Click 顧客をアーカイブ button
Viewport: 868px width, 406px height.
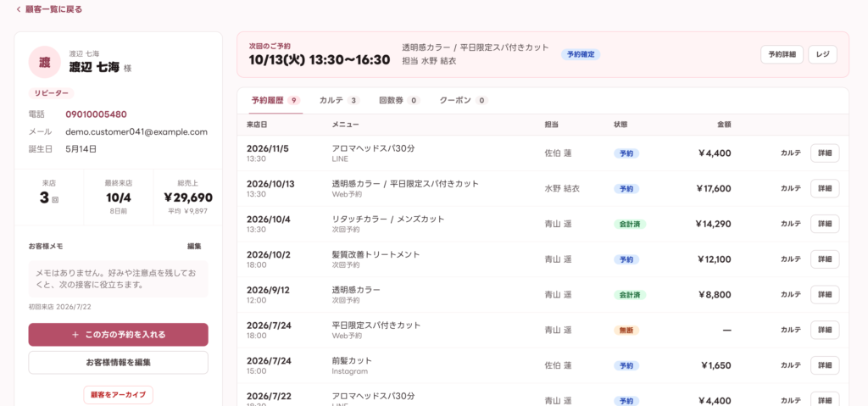pyautogui.click(x=119, y=395)
